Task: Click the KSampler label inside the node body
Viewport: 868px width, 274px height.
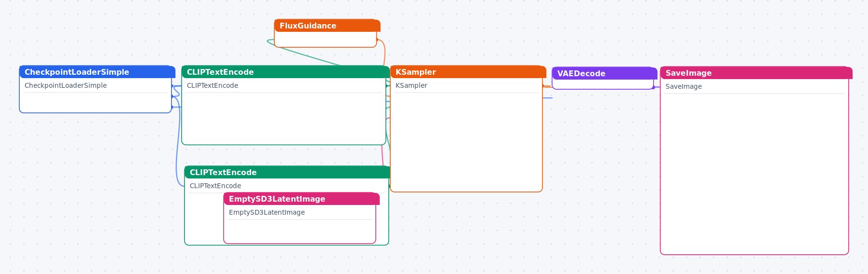Action: click(412, 85)
